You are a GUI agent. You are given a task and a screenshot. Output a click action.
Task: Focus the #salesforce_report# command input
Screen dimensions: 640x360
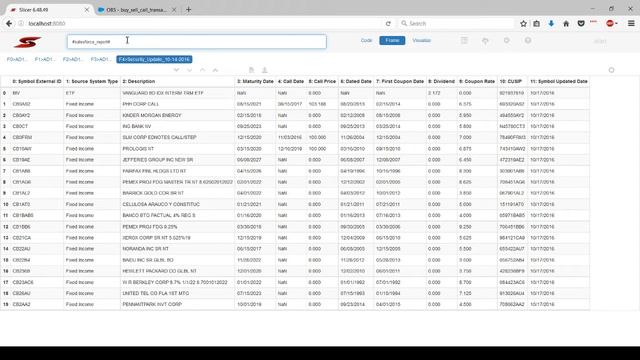coord(197,42)
